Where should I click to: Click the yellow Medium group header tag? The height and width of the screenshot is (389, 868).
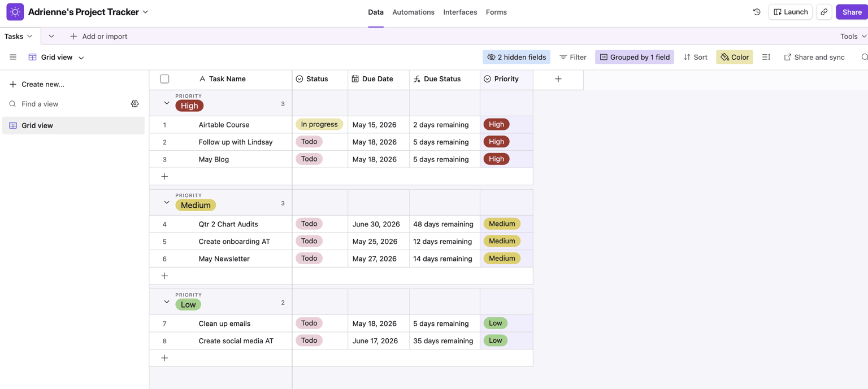tap(196, 205)
